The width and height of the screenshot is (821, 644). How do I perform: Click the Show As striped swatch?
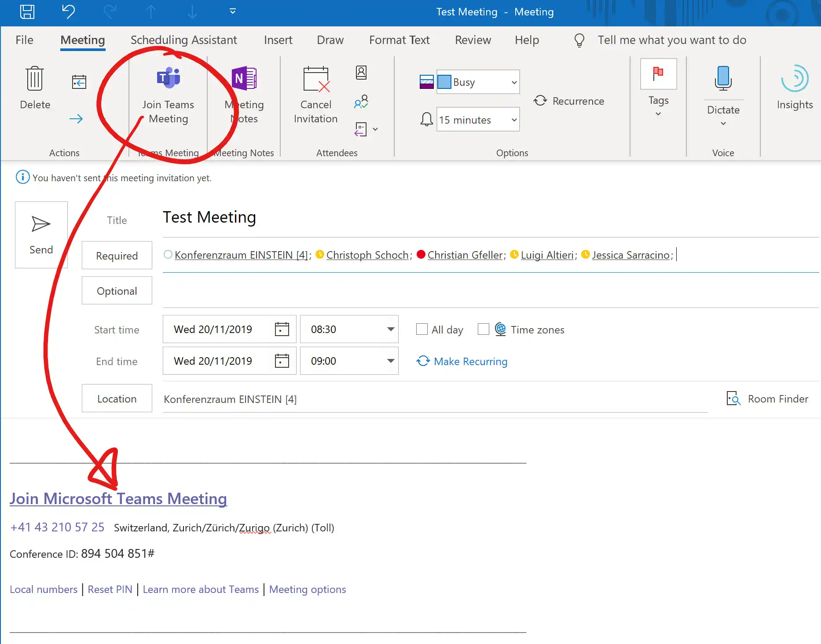[x=426, y=82]
